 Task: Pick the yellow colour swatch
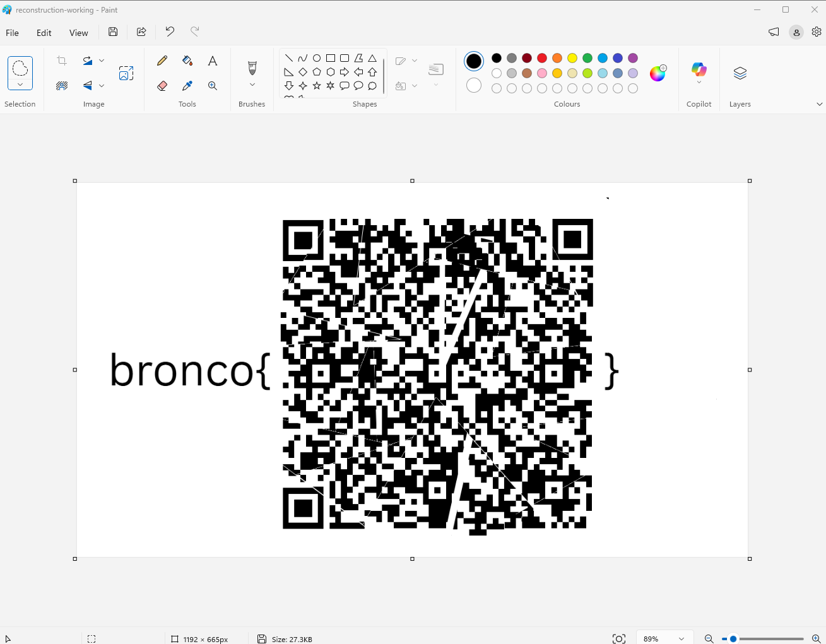click(x=572, y=58)
